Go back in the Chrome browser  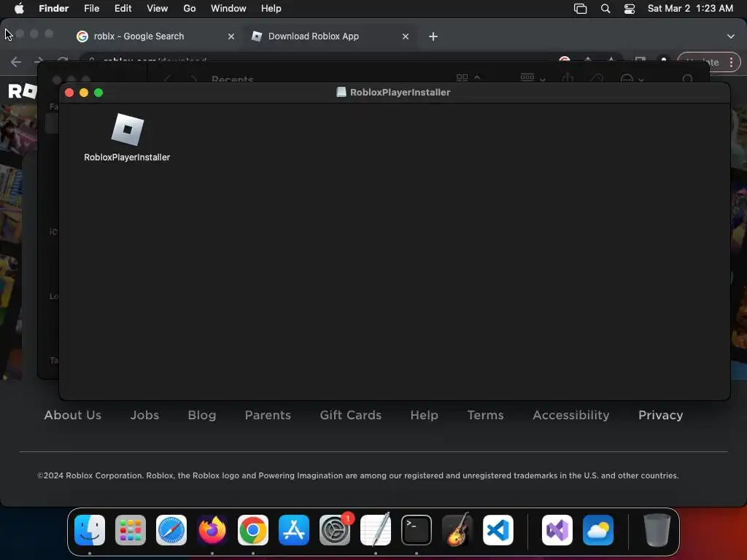(16, 62)
